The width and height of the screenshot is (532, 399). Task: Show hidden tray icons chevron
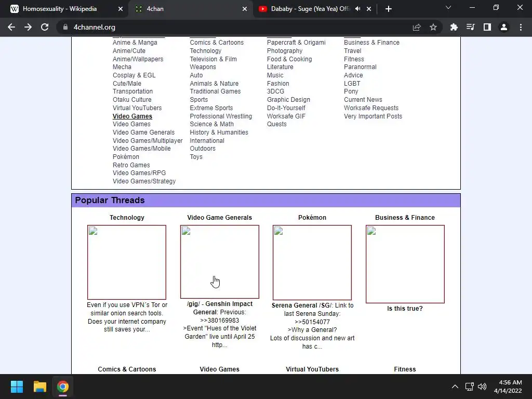pyautogui.click(x=455, y=387)
